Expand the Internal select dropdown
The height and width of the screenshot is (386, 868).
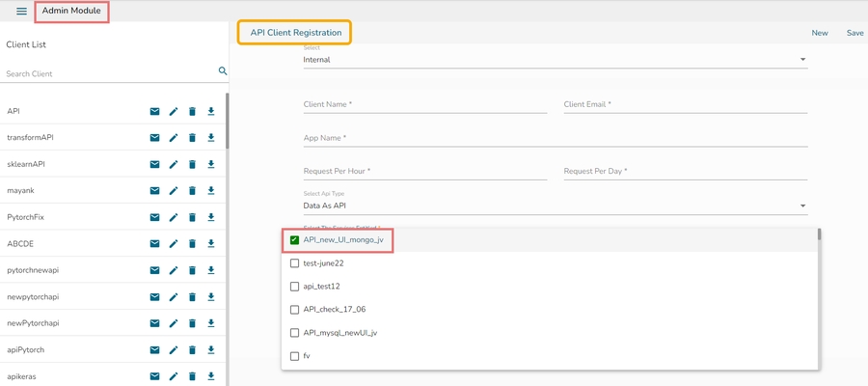tap(555, 60)
